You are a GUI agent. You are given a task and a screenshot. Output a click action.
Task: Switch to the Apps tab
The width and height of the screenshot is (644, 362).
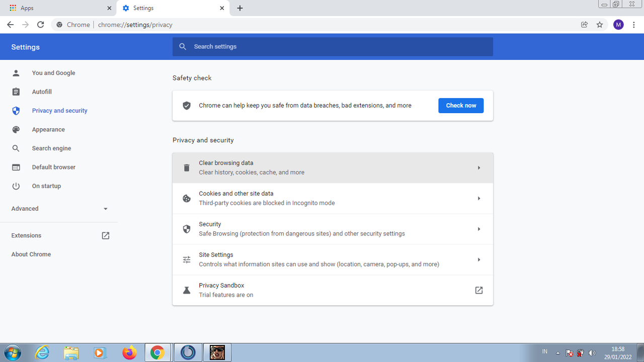(x=58, y=8)
